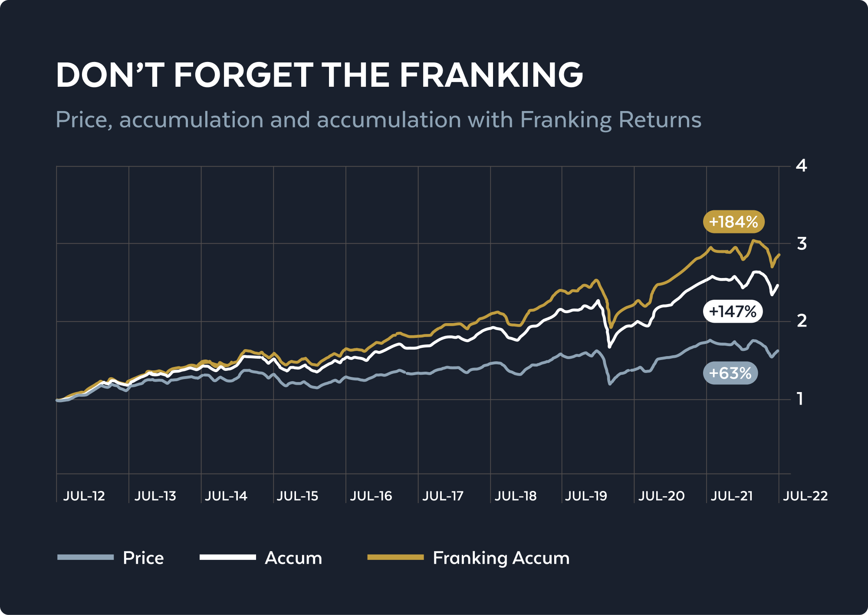
Task: Click the "Accum" legend label
Action: (x=293, y=558)
